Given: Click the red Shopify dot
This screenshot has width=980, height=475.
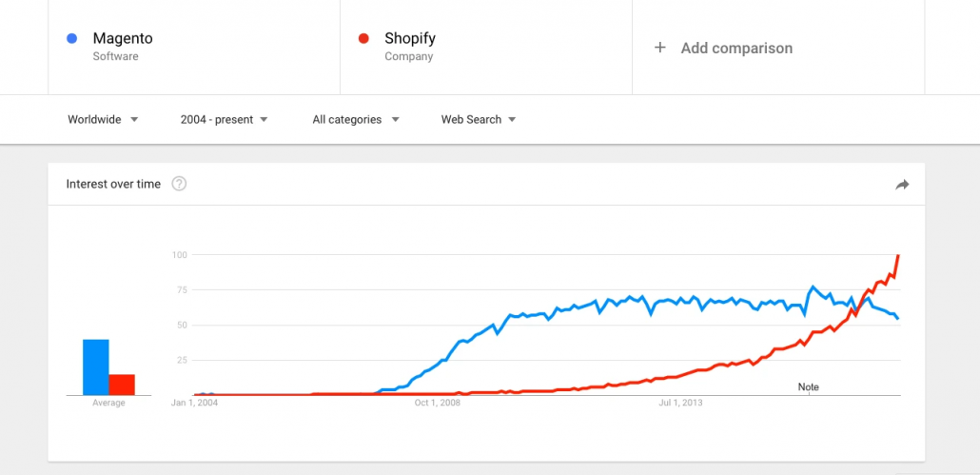Looking at the screenshot, I should pyautogui.click(x=363, y=39).
